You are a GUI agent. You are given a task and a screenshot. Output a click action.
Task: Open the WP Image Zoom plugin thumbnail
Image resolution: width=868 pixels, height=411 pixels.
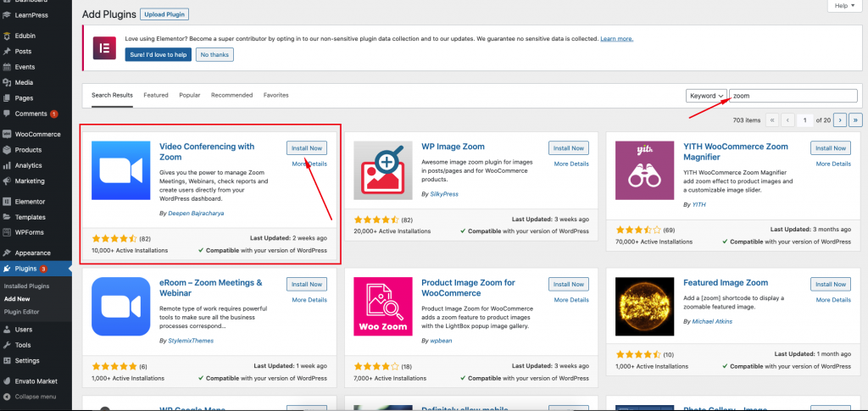[383, 170]
